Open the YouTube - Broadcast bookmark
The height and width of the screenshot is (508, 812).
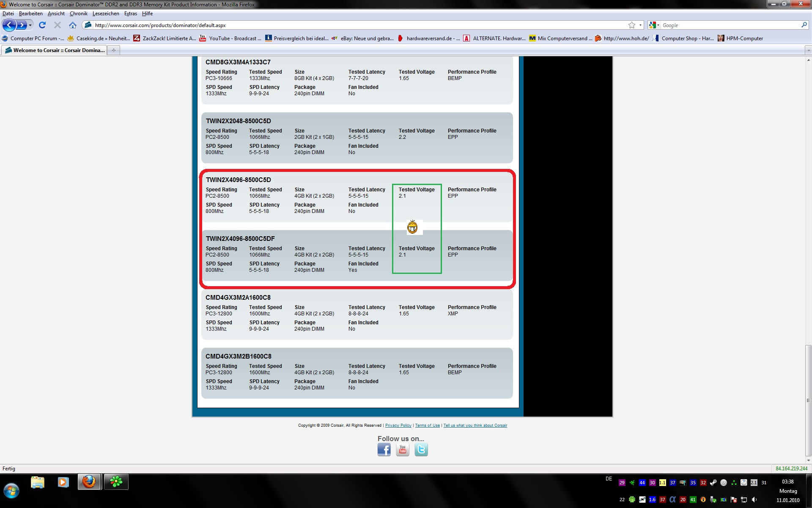click(x=230, y=39)
